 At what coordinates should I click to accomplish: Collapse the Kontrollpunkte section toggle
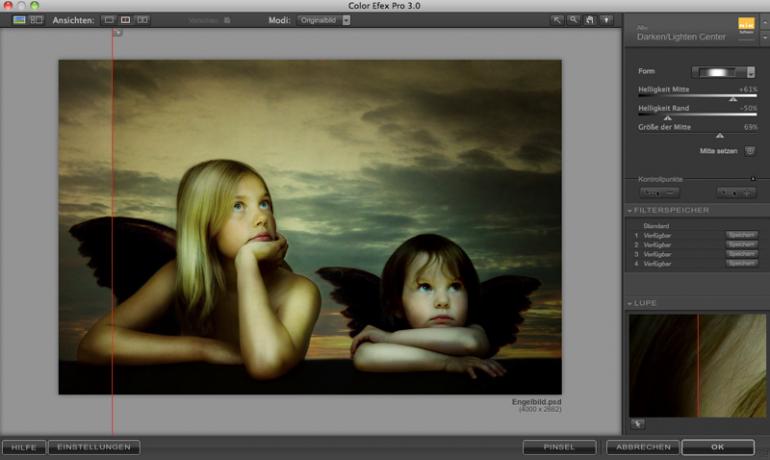[753, 179]
